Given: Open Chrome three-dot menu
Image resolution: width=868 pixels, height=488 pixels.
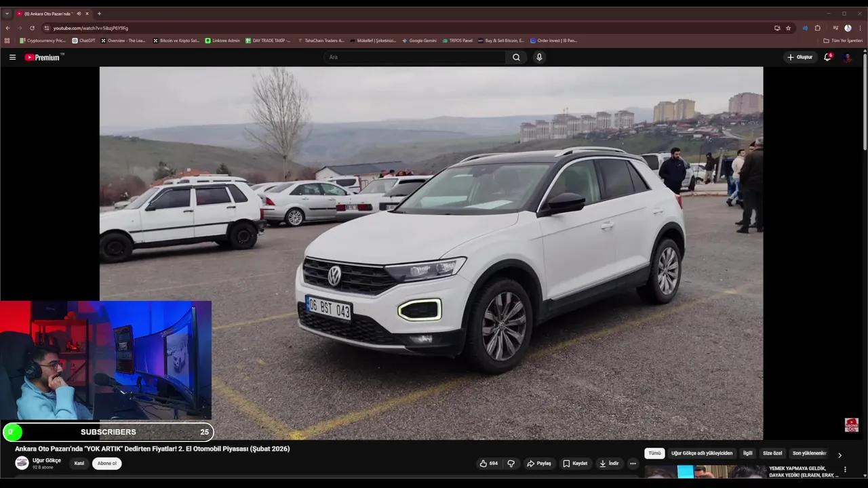Looking at the screenshot, I should point(861,28).
